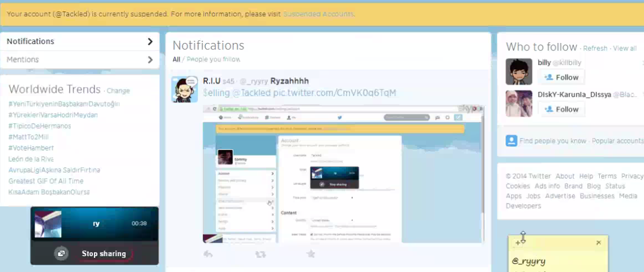Click the Find people you know icon
644x272 pixels.
pyautogui.click(x=511, y=141)
